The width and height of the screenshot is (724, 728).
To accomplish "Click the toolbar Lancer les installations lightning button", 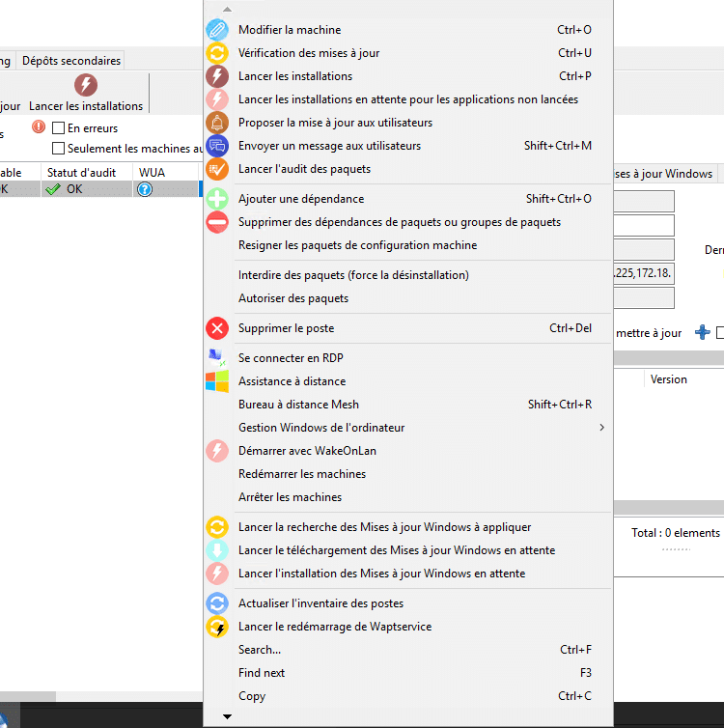I will (86, 93).
